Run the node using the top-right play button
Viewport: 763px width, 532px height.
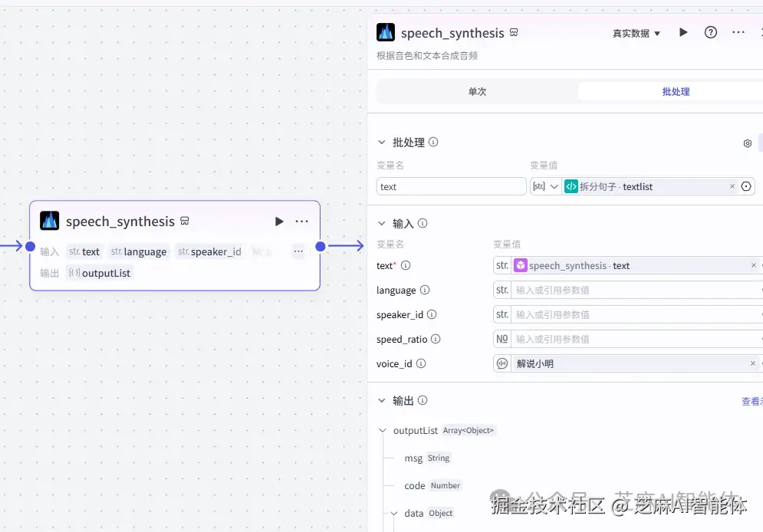tap(682, 32)
